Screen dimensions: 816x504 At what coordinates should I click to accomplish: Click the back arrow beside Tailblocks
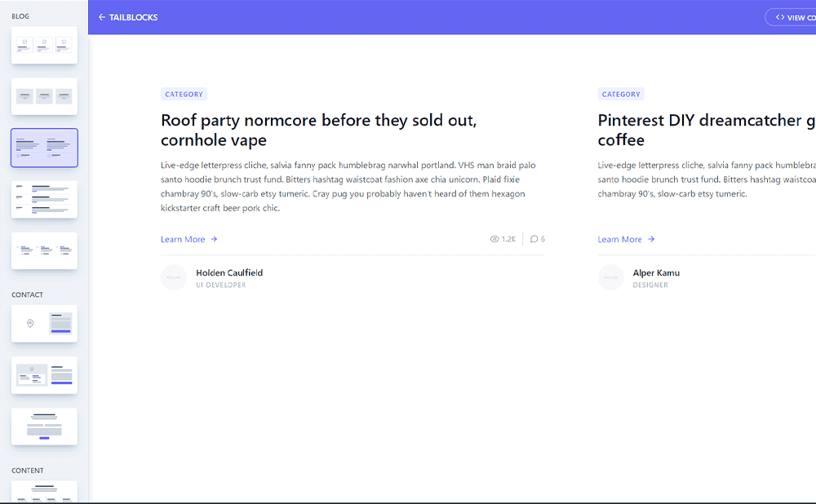pyautogui.click(x=102, y=17)
